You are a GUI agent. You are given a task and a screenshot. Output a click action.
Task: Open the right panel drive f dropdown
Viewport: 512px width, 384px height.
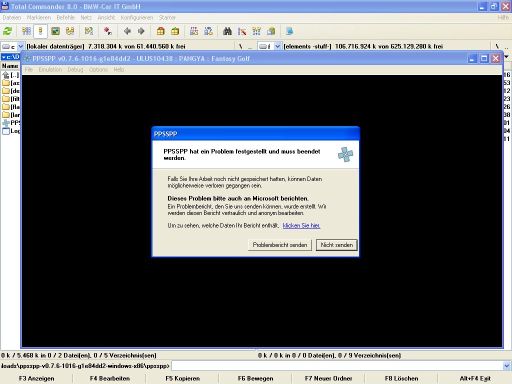click(x=277, y=46)
